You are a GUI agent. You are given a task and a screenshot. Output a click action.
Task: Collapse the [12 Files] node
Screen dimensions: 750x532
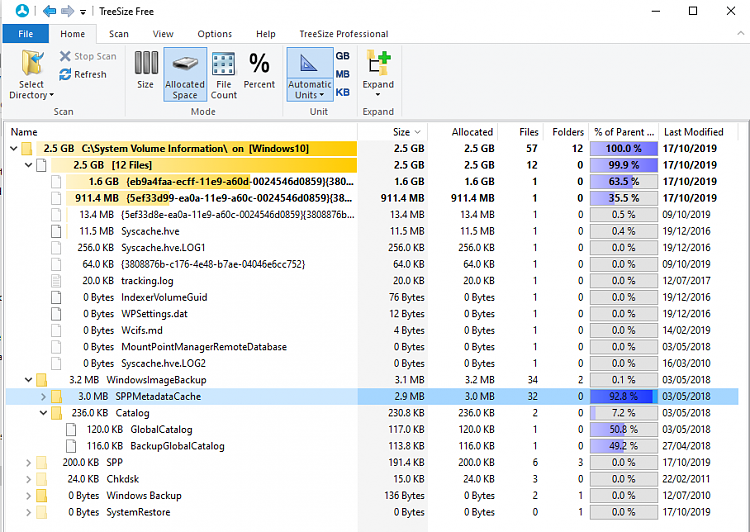(x=28, y=165)
